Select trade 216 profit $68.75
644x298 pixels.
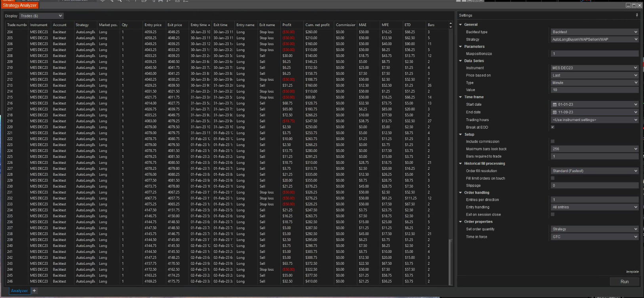coord(288,103)
